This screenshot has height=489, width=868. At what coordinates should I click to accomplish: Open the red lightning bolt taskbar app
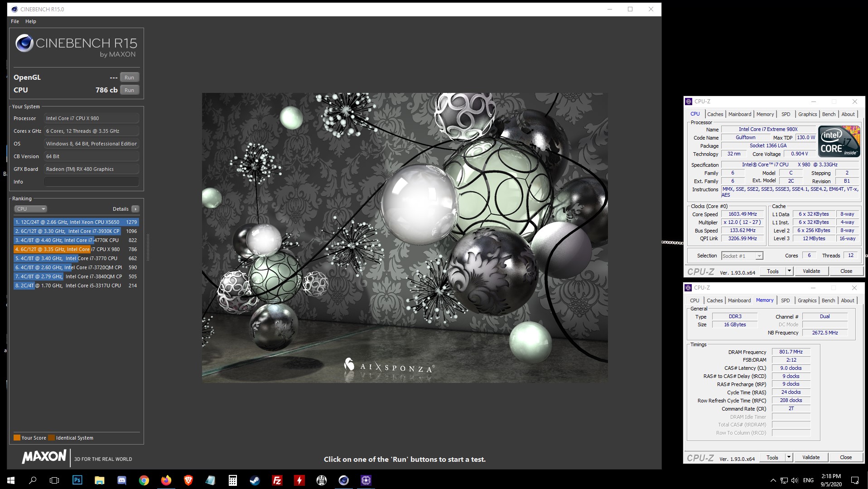point(299,480)
